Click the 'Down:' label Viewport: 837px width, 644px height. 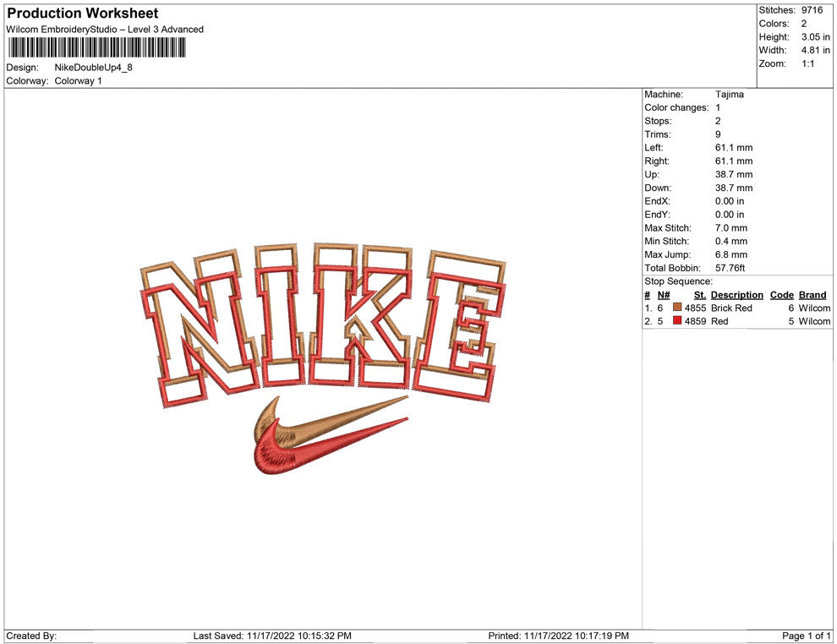pos(658,188)
